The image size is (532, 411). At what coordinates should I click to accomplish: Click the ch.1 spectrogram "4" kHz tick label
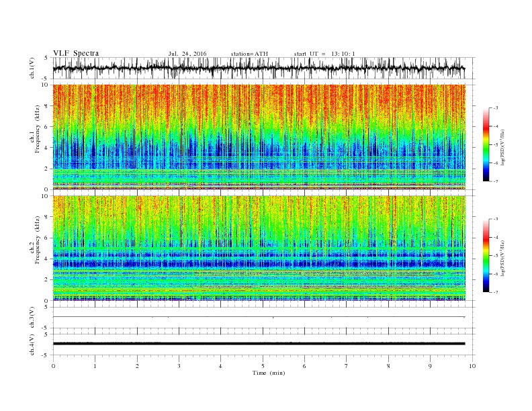[47, 148]
